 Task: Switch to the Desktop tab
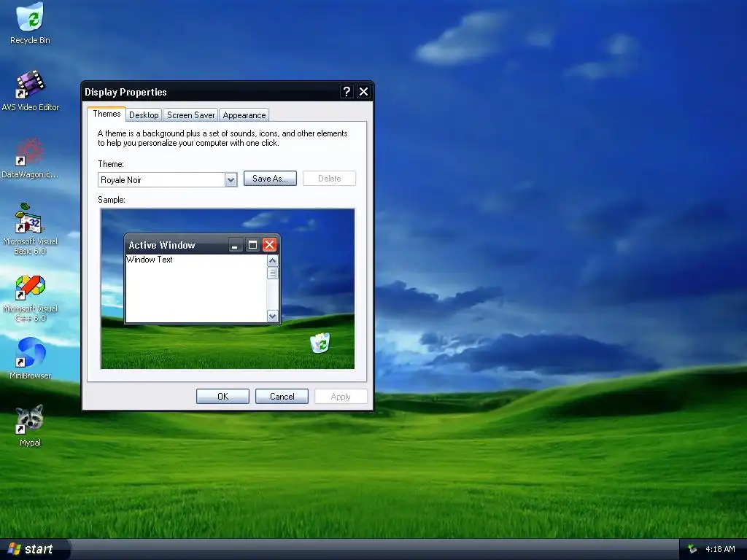click(x=144, y=114)
